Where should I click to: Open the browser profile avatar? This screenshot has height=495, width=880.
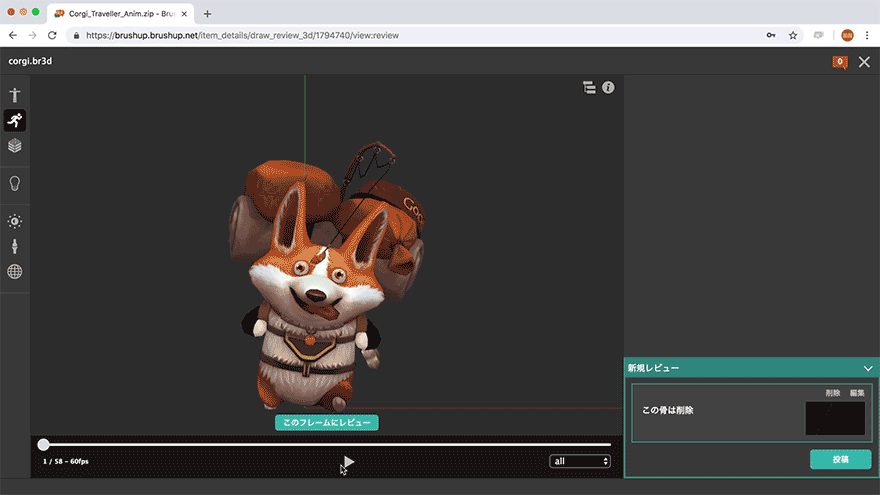pyautogui.click(x=847, y=35)
